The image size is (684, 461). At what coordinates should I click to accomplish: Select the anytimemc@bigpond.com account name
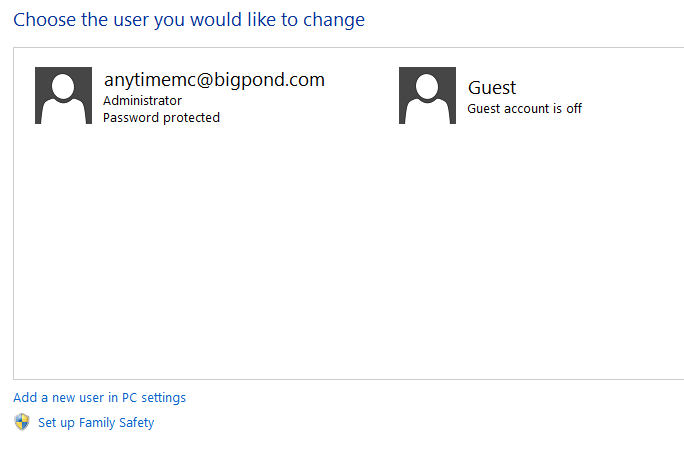pyautogui.click(x=214, y=80)
